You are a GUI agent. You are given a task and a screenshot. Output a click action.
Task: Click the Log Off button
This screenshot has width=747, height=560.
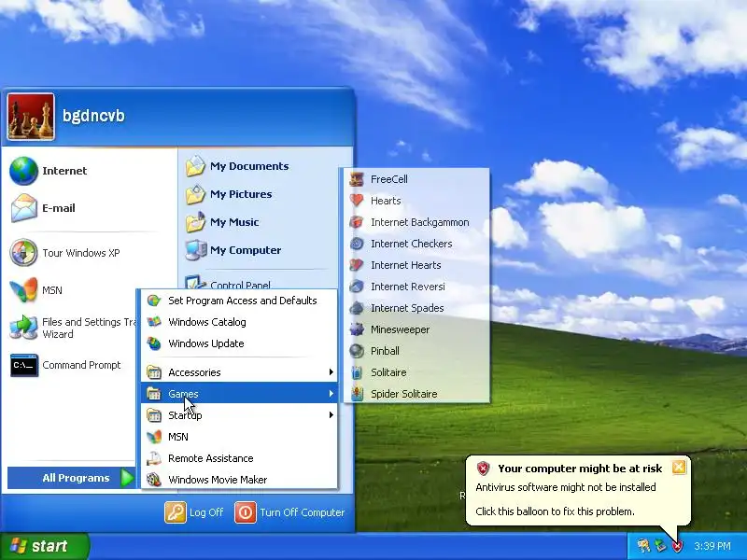(194, 512)
